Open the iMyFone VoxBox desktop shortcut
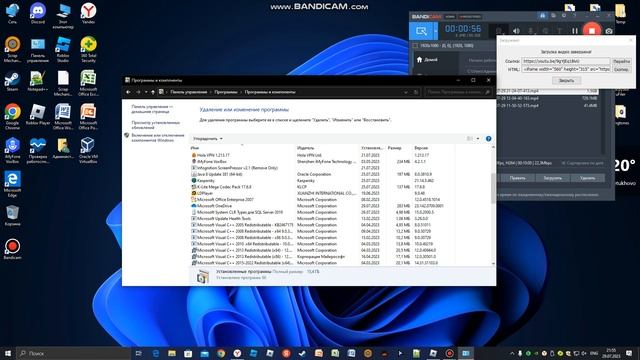 tap(12, 150)
